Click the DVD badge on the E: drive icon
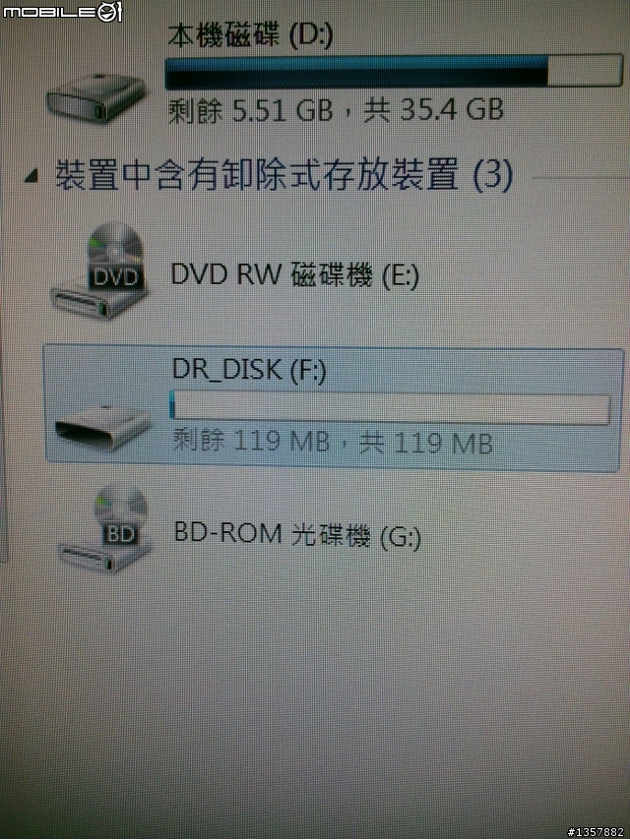This screenshot has height=840, width=630. point(116,276)
